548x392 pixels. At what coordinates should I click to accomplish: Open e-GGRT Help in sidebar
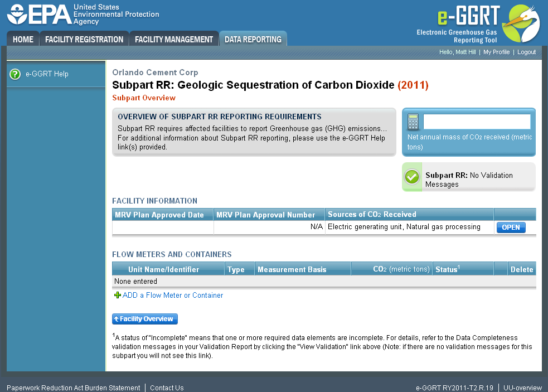47,74
